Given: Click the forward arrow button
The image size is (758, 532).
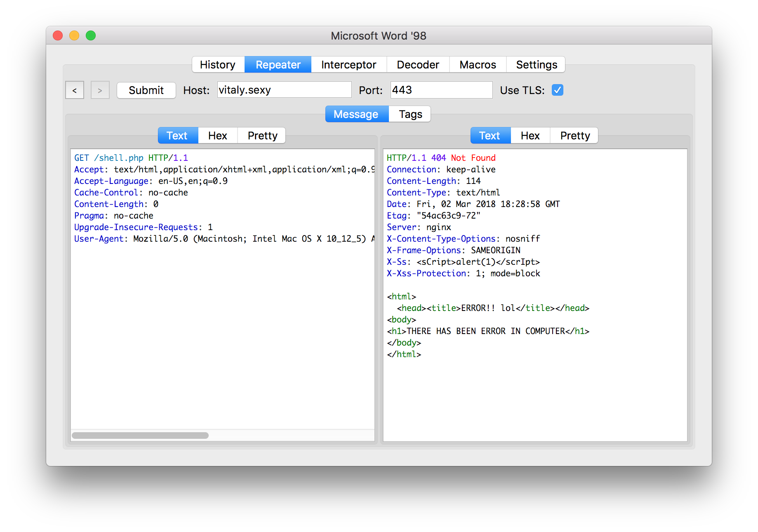Looking at the screenshot, I should pyautogui.click(x=100, y=90).
